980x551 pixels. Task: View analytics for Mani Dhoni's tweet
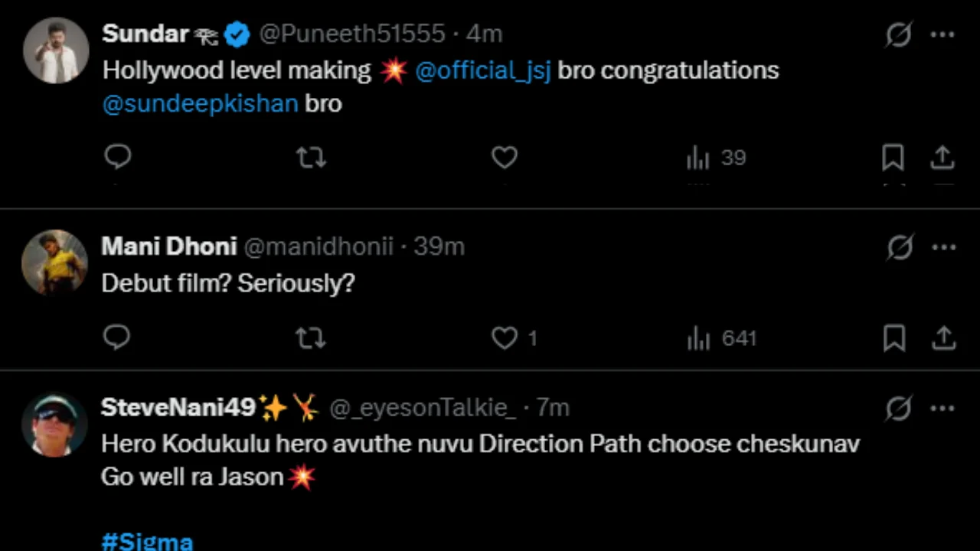pyautogui.click(x=699, y=337)
